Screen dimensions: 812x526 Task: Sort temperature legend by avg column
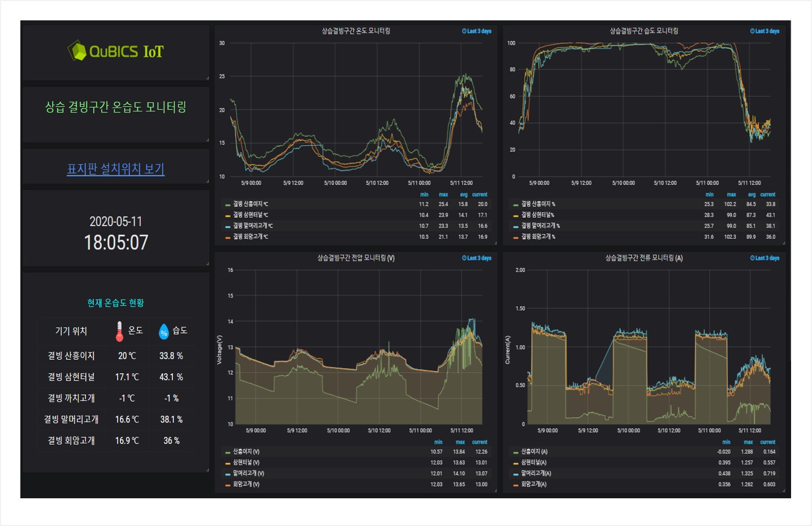click(x=464, y=195)
